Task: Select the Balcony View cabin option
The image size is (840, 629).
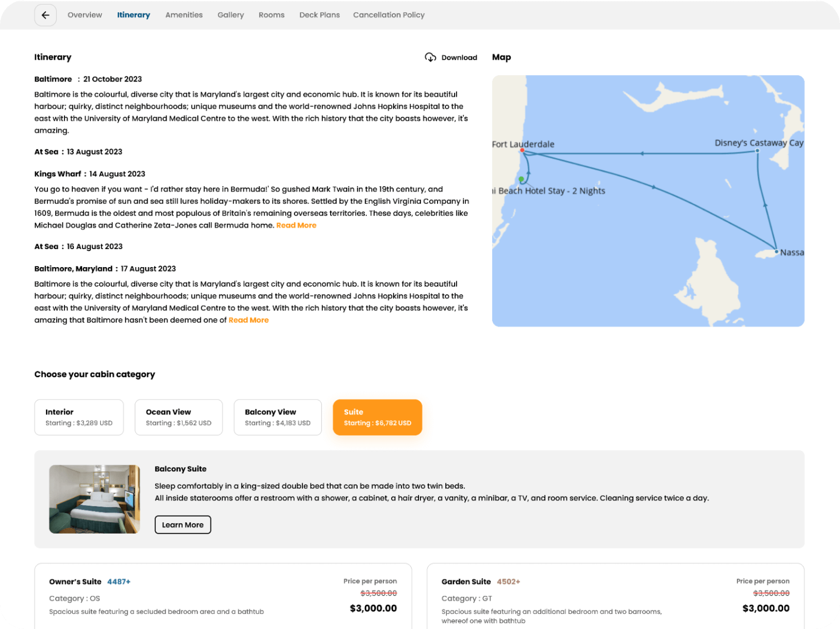Action: (x=278, y=417)
